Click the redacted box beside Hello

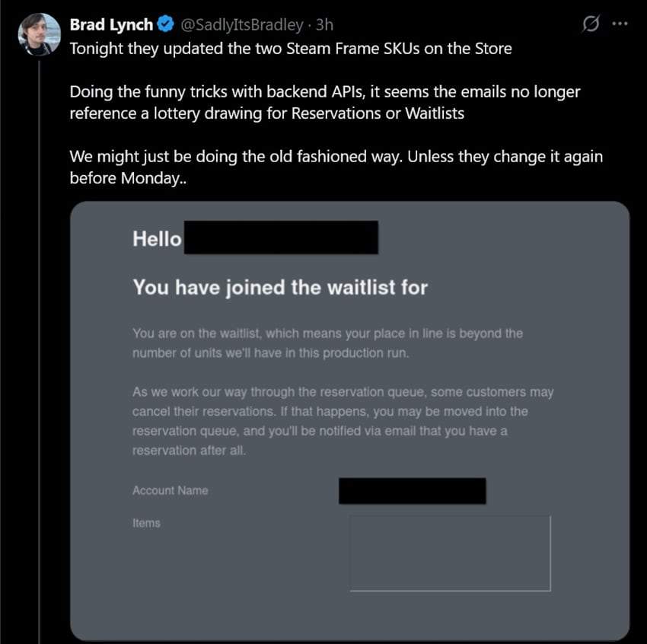pyautogui.click(x=281, y=238)
